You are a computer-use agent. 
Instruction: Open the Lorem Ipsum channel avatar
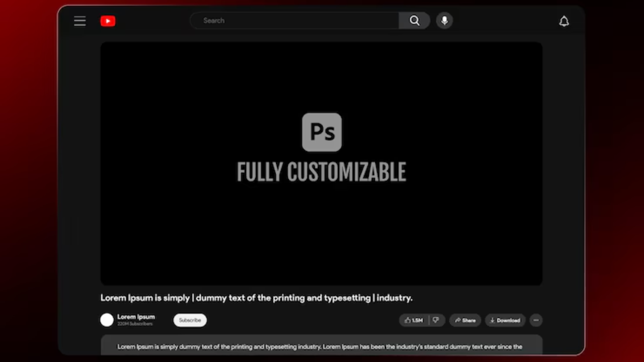tap(107, 320)
